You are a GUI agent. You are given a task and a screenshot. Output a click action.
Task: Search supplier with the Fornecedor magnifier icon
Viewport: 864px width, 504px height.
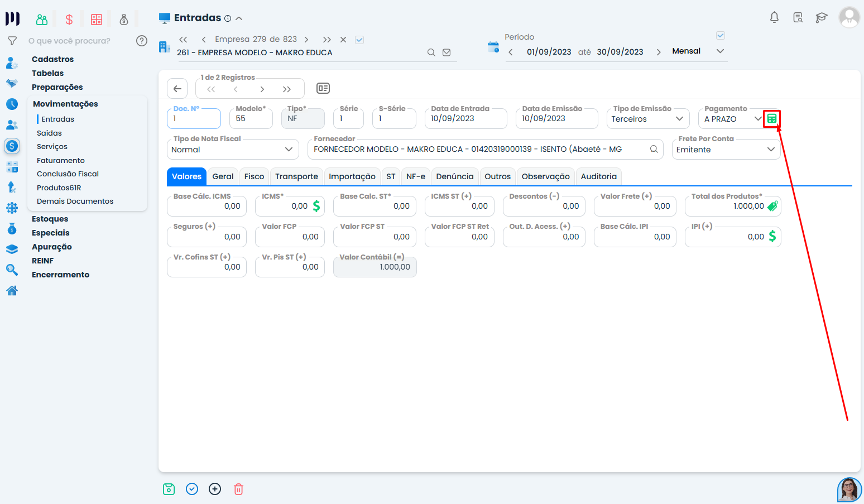coord(654,149)
